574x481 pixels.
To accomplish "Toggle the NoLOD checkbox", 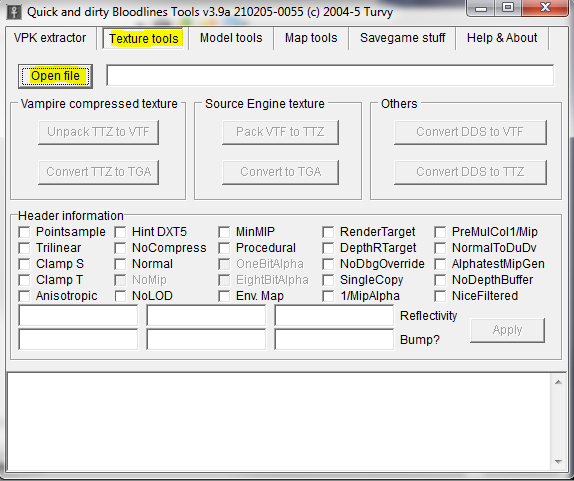I will click(x=120, y=296).
